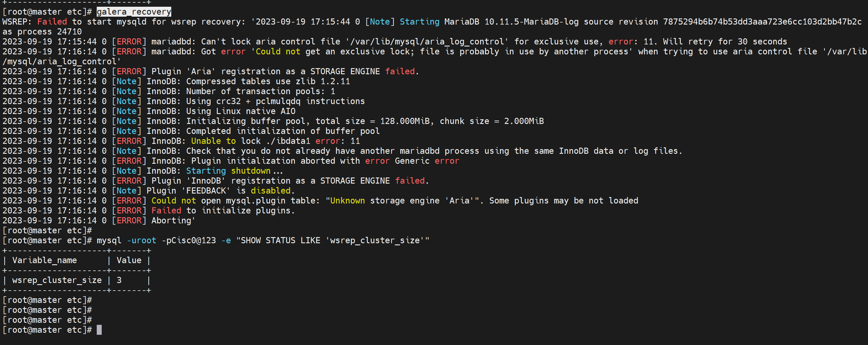Click the highlighted galera_recovery command
This screenshot has width=868, height=345.
(x=134, y=12)
